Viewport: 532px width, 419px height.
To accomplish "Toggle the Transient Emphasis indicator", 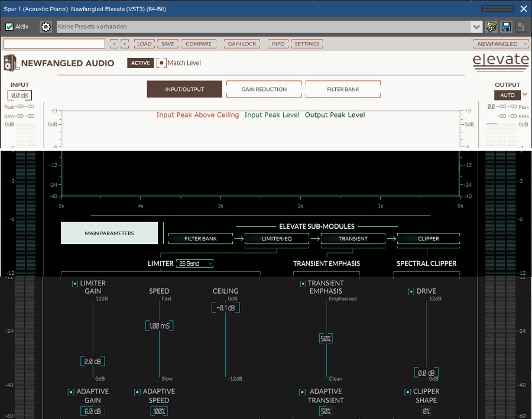I will pyautogui.click(x=303, y=283).
